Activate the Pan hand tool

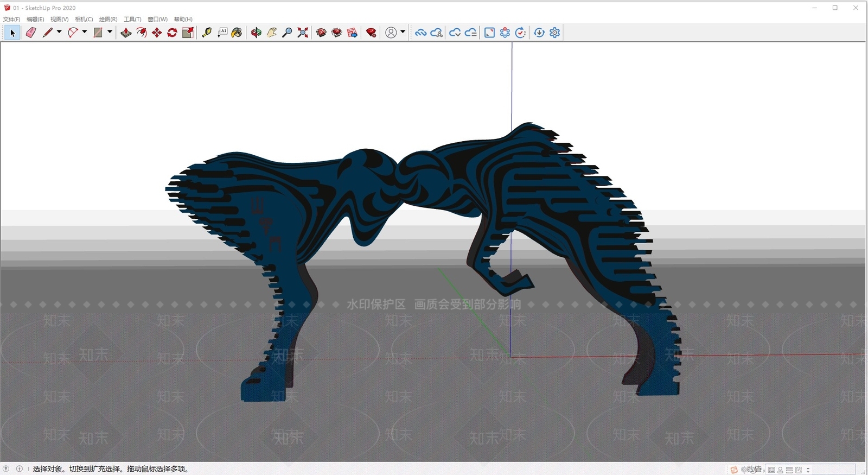(272, 33)
